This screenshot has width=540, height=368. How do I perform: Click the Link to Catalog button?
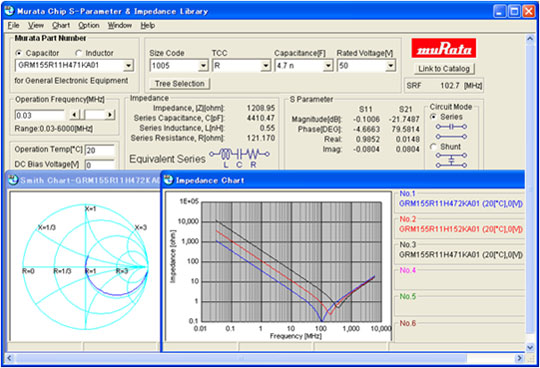[x=444, y=69]
